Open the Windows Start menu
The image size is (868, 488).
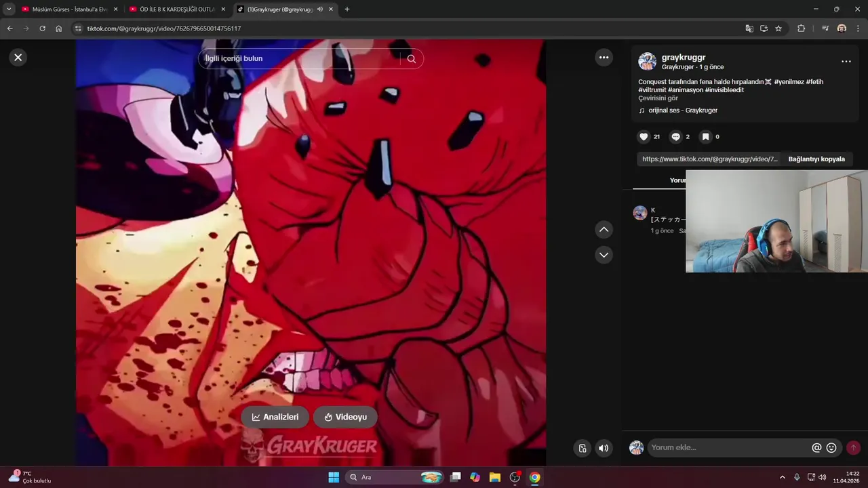(x=334, y=477)
